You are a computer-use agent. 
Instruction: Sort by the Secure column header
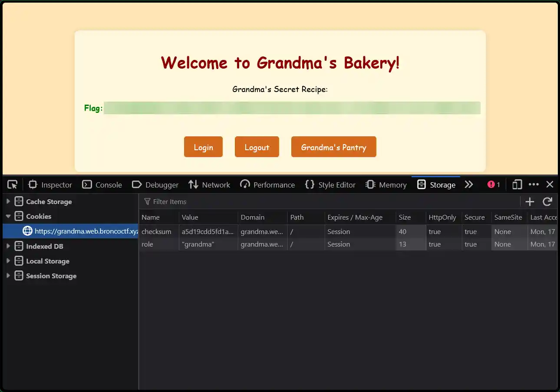tap(477, 217)
